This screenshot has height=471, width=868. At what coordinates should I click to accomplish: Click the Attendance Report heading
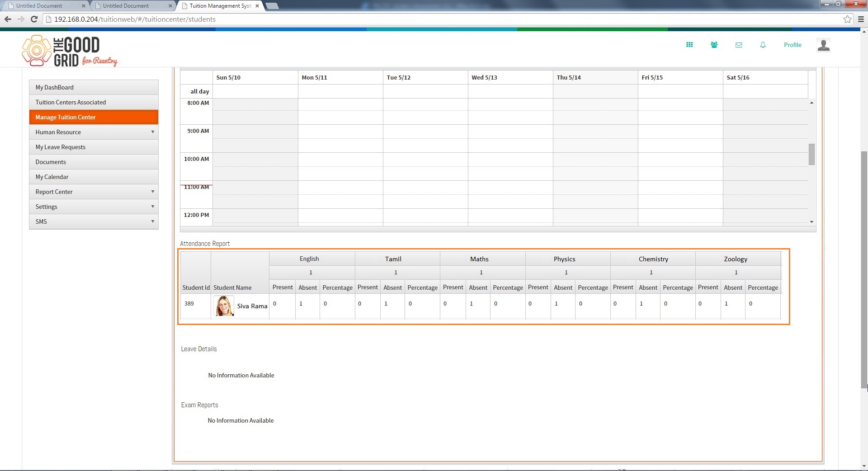point(205,244)
